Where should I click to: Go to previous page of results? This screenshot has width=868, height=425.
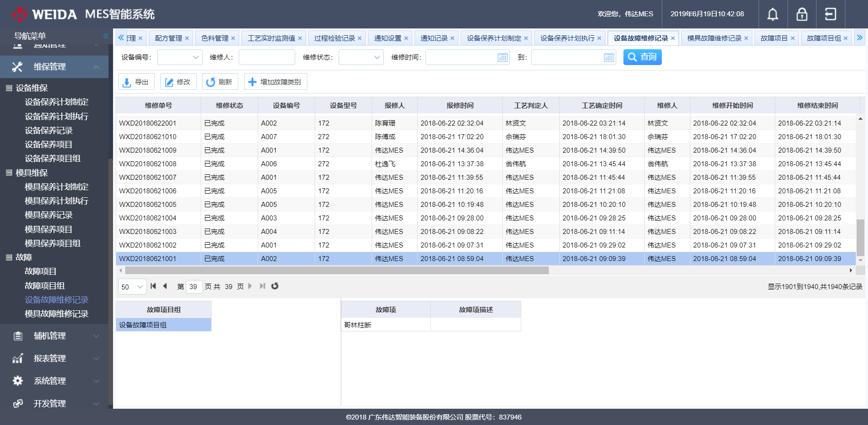165,286
